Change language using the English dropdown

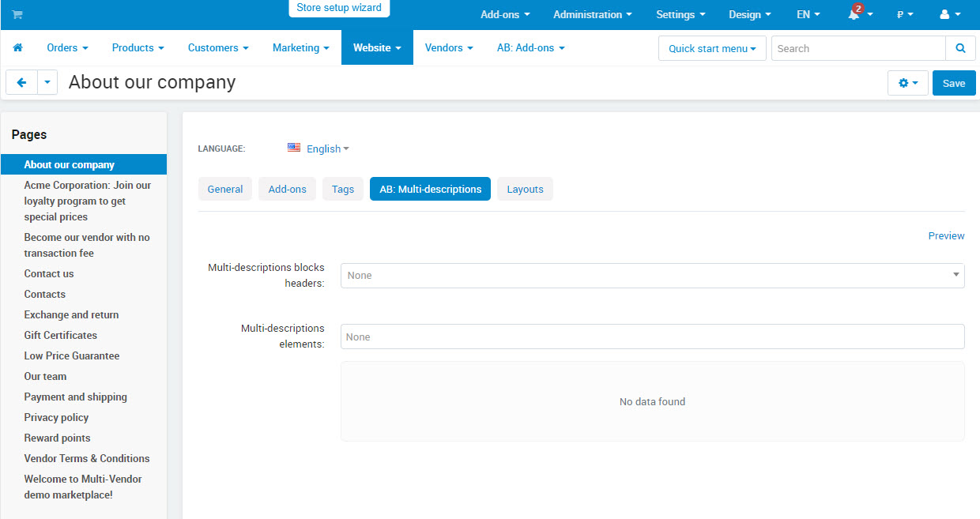(x=322, y=149)
